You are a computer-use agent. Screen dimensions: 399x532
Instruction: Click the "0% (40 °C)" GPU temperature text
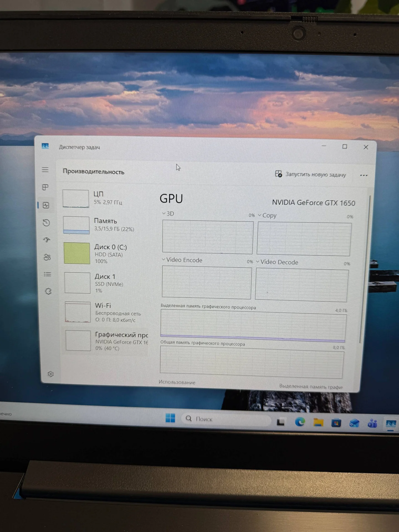click(108, 348)
